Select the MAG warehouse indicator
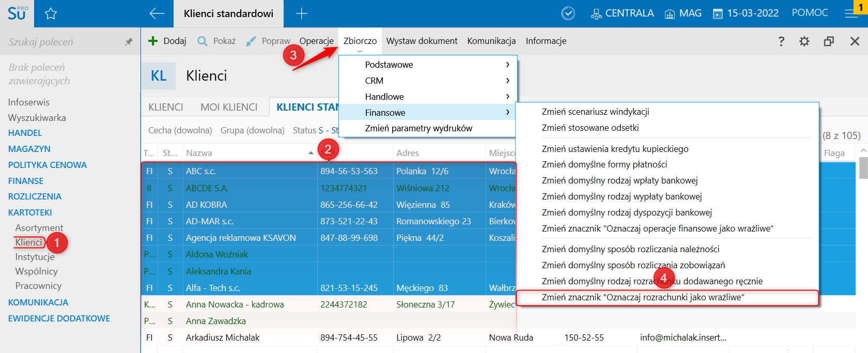The height and width of the screenshot is (353, 868). point(683,13)
